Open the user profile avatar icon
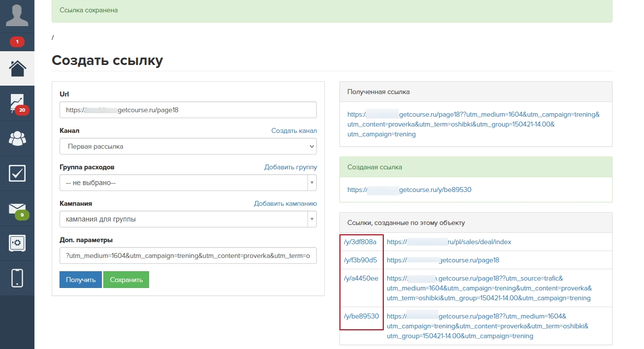Viewport: 644px width, 349px height. click(x=17, y=15)
